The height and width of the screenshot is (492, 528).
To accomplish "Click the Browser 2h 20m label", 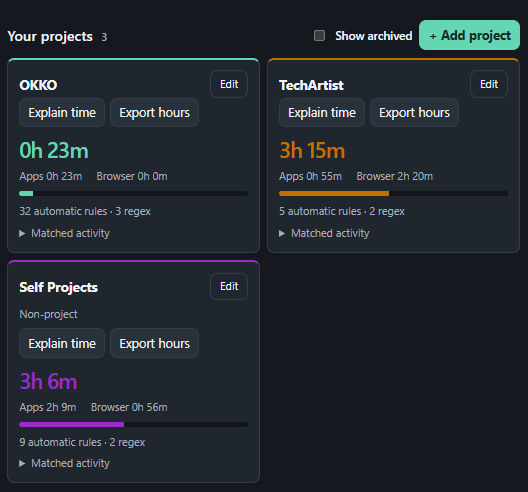I will (394, 176).
